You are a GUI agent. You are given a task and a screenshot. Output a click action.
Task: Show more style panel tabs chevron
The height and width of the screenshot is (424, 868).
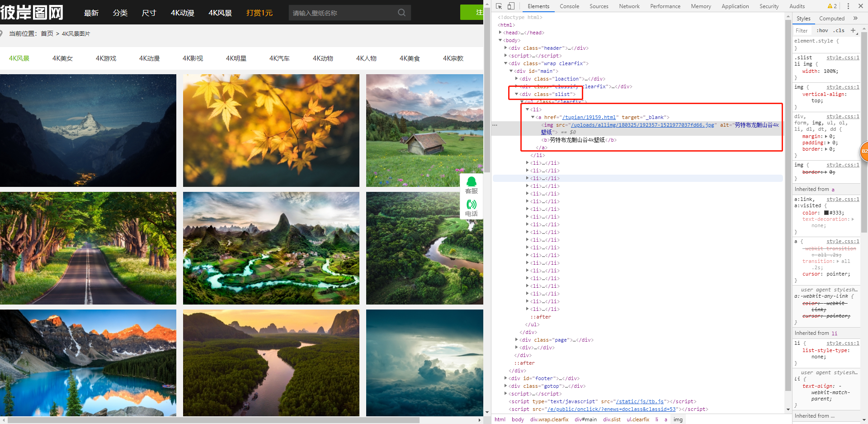pos(855,18)
